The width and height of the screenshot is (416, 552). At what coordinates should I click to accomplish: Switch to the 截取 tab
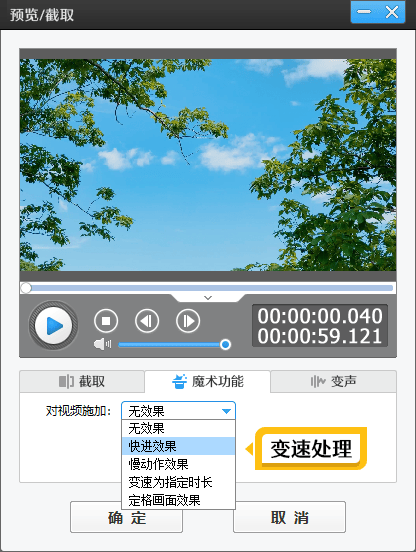pyautogui.click(x=82, y=381)
